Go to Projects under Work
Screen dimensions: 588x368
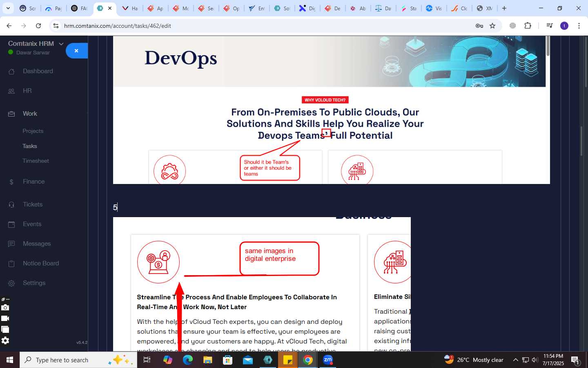click(x=33, y=131)
